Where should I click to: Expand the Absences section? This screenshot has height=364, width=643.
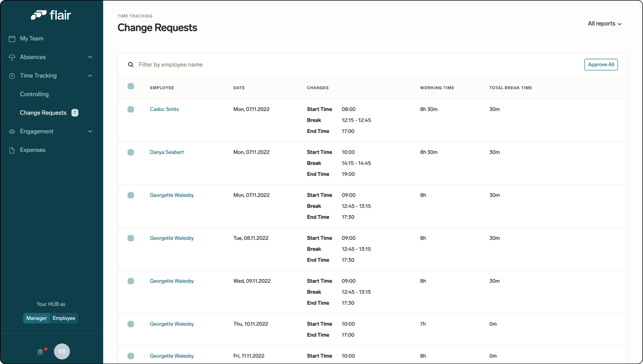pos(90,57)
